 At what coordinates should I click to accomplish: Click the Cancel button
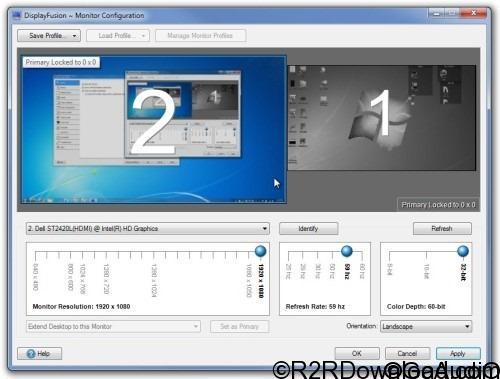[407, 354]
